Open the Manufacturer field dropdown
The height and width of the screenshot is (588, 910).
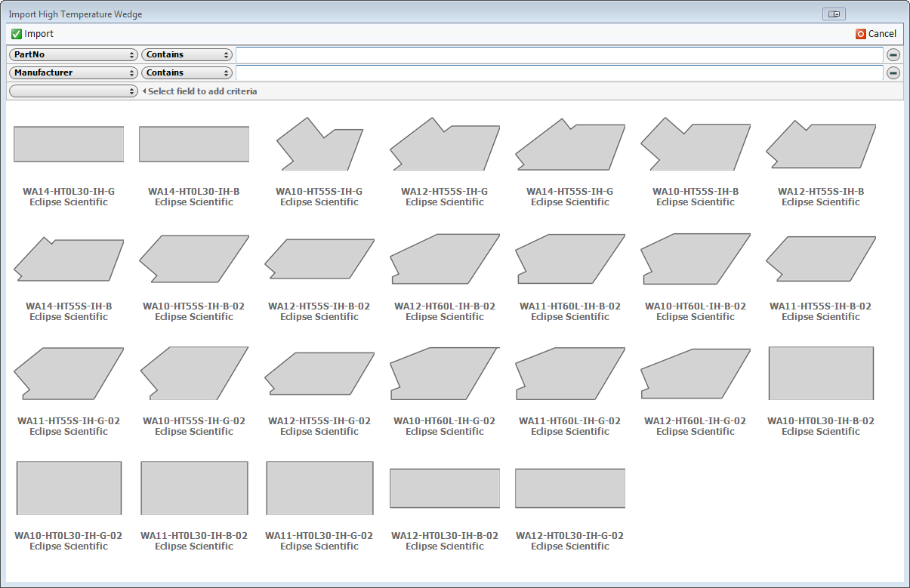[73, 73]
